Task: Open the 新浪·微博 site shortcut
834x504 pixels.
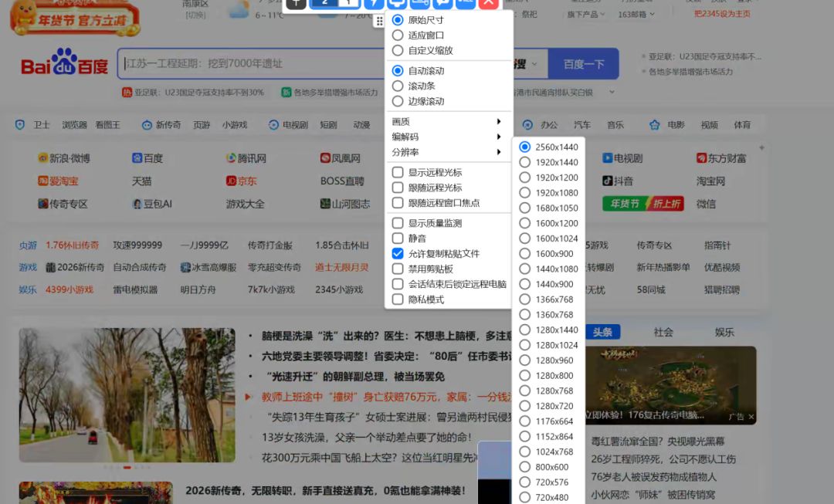Action: point(64,158)
